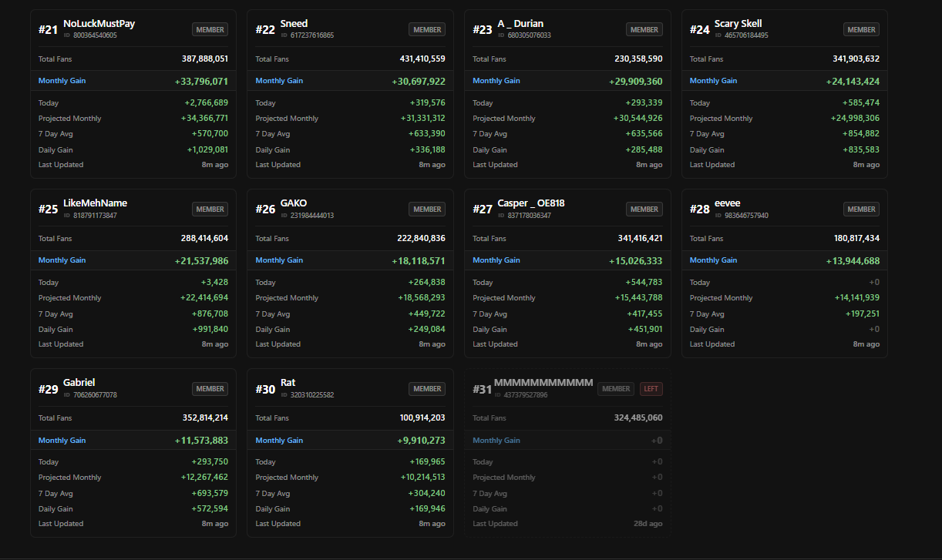Image resolution: width=942 pixels, height=560 pixels.
Task: Open the GAKO player name
Action: point(294,203)
